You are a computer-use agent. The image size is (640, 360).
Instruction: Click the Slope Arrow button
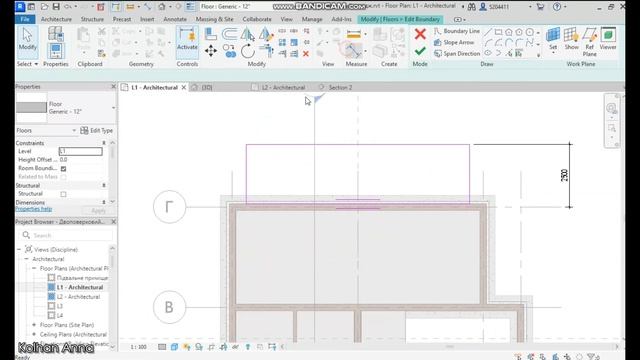click(453, 42)
